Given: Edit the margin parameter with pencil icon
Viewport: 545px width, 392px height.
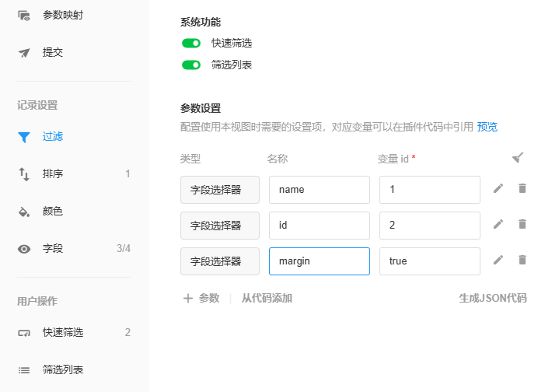Looking at the screenshot, I should tap(498, 261).
